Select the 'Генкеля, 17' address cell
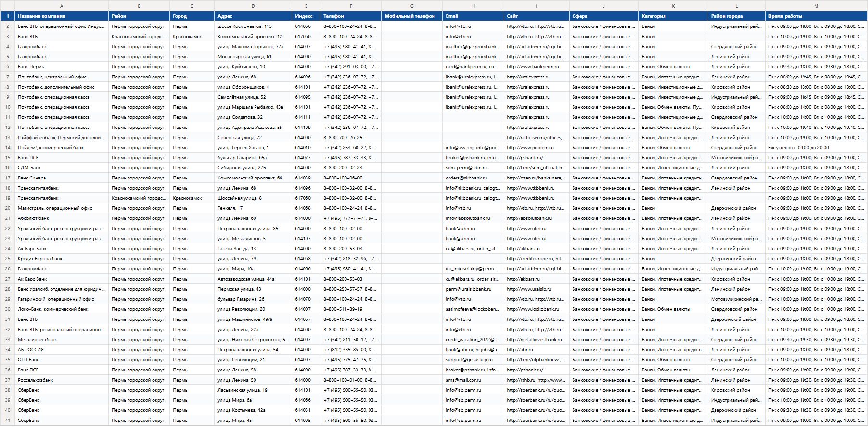 click(x=253, y=208)
